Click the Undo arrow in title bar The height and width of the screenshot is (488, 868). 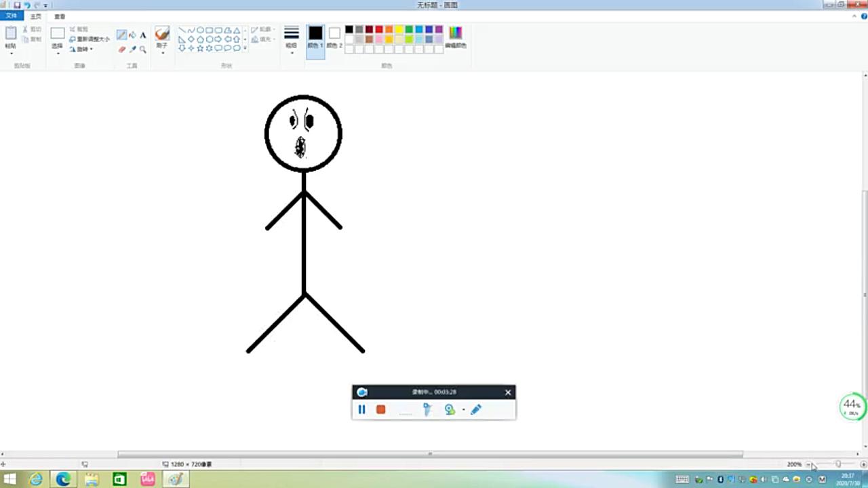pyautogui.click(x=27, y=5)
